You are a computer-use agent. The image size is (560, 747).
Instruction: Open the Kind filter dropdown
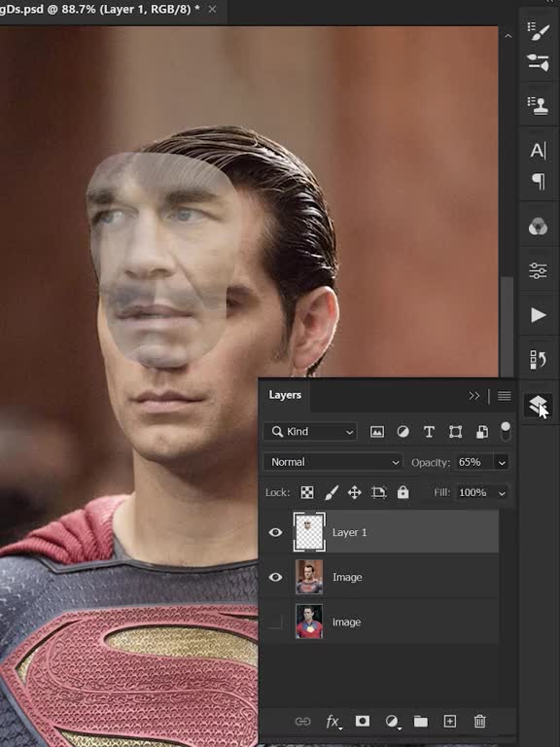[x=310, y=432]
